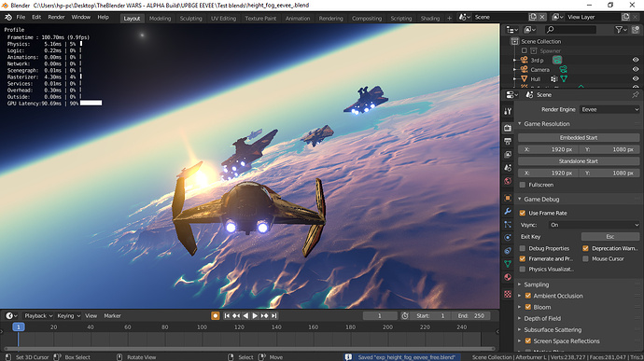The image size is (644, 361).
Task: Play the animation forward
Action: pyautogui.click(x=255, y=316)
